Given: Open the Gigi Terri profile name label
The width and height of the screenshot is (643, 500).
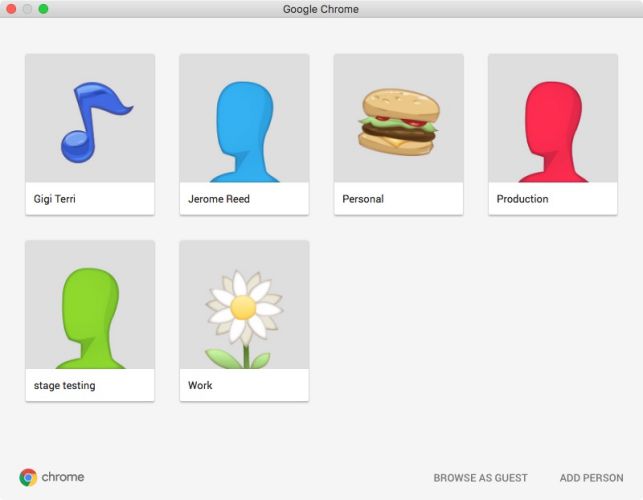Looking at the screenshot, I should tap(55, 199).
